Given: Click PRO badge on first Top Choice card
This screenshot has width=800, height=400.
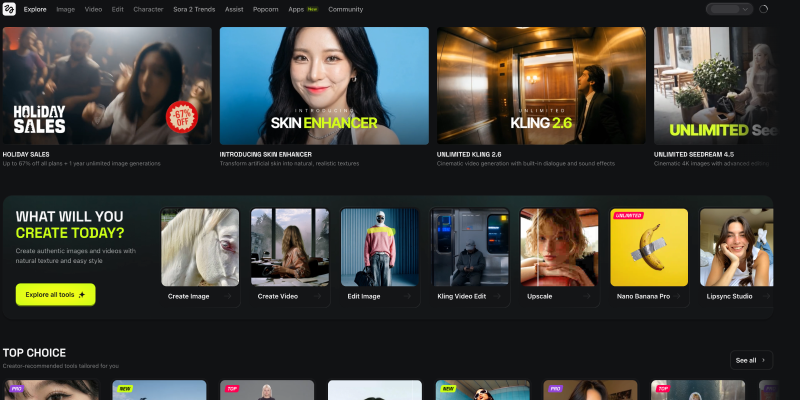Looking at the screenshot, I should 16,388.
